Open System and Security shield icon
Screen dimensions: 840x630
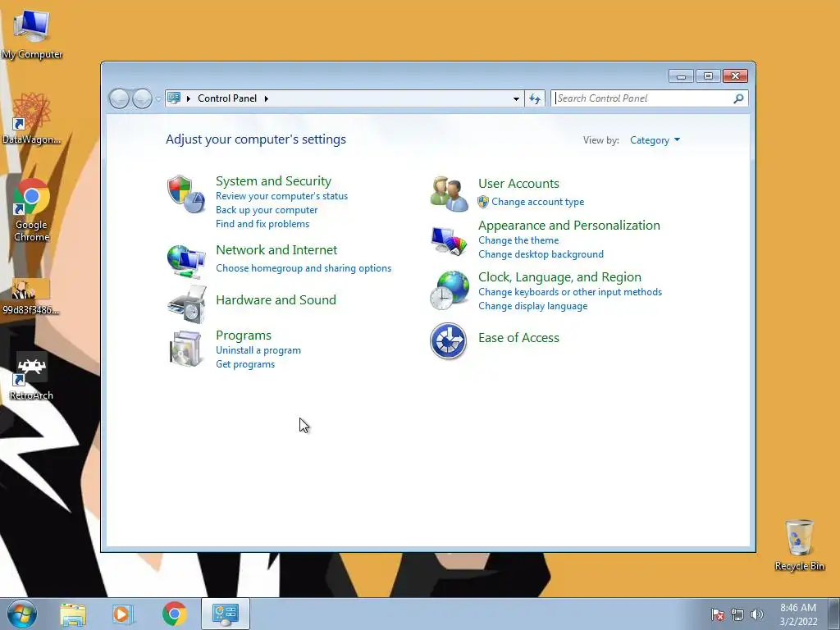tap(186, 194)
